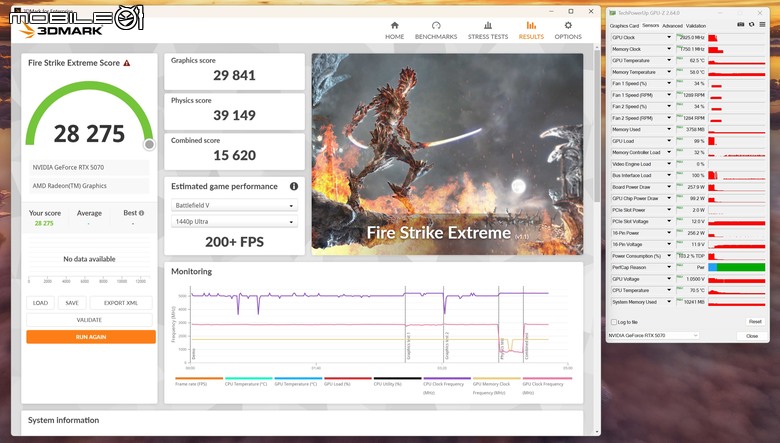Switch to the Graphics Card tab in GPU-Z
Screen dimensions: 780x443
pos(624,26)
